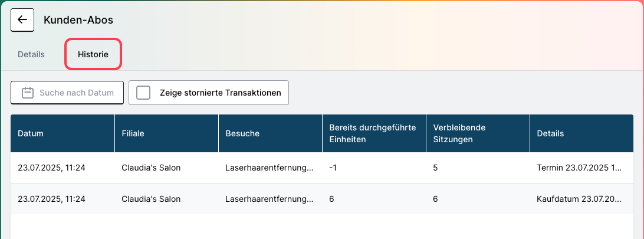The width and height of the screenshot is (644, 239).
Task: Click the Kunden-Abos page title
Action: click(x=78, y=19)
